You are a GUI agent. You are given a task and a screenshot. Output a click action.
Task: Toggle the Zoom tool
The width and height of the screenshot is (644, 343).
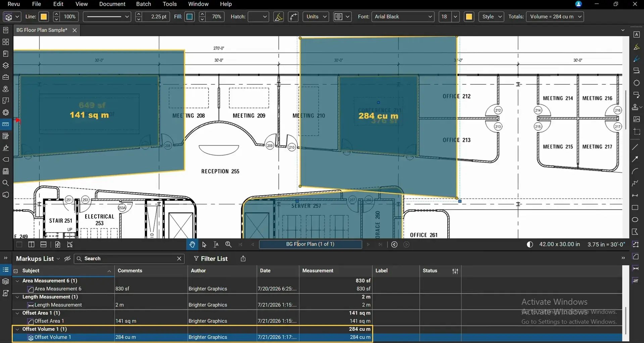pos(228,245)
